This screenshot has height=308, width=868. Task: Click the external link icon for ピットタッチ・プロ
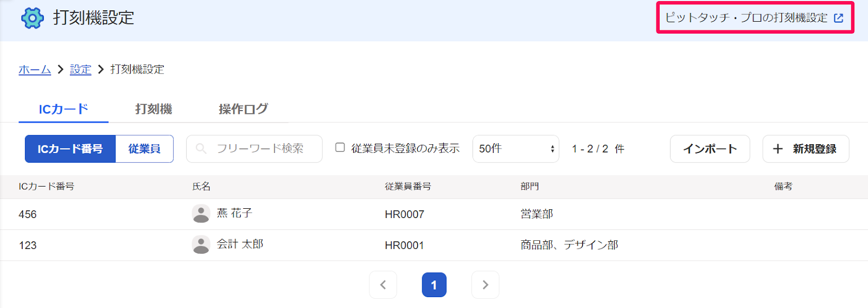tap(839, 18)
